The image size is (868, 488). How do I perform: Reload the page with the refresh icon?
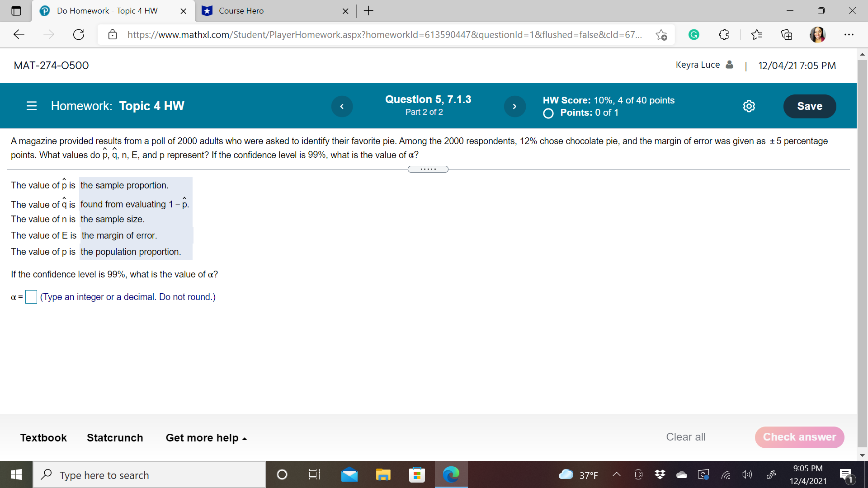pos(79,34)
